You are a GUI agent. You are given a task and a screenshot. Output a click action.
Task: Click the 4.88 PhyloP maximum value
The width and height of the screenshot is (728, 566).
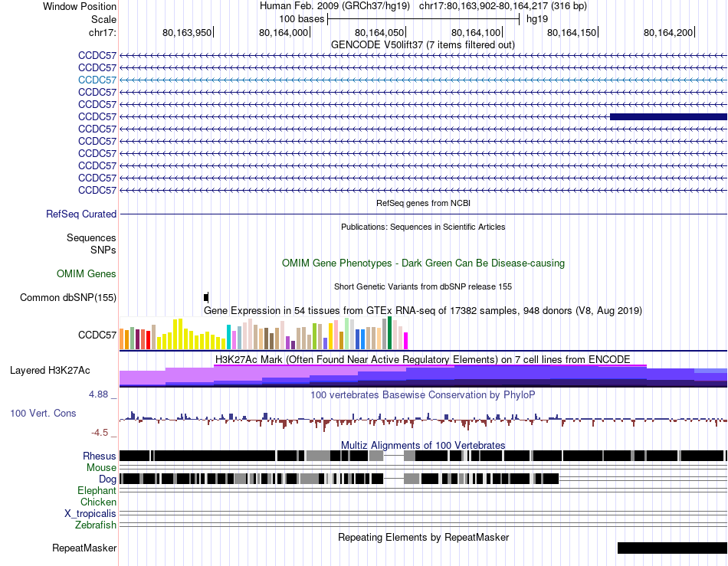coord(98,394)
